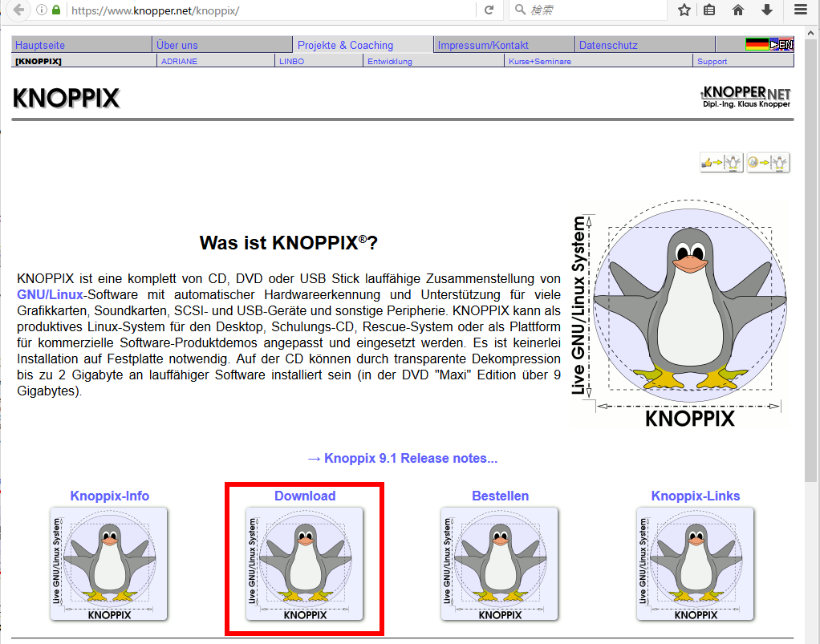Image resolution: width=820 pixels, height=644 pixels.
Task: Open the Impressum/Kontakt tab
Action: pyautogui.click(x=504, y=45)
